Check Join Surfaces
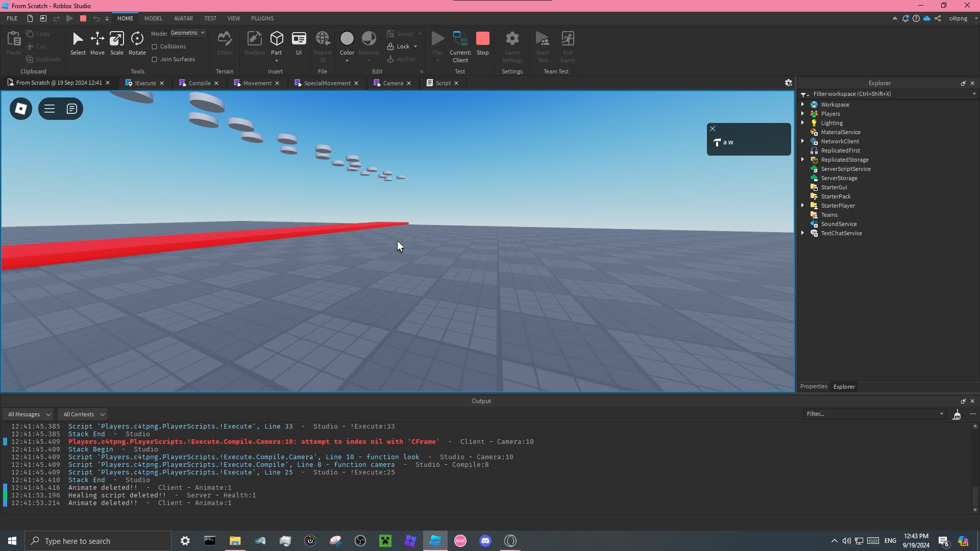 coord(155,59)
